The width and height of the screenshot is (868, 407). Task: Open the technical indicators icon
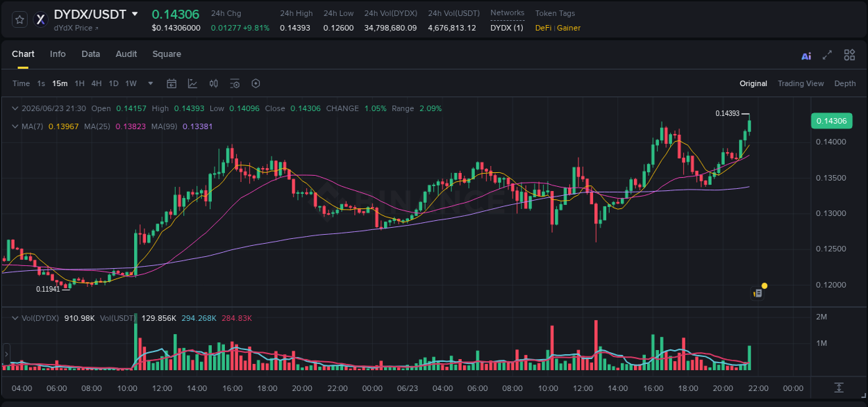tap(192, 83)
